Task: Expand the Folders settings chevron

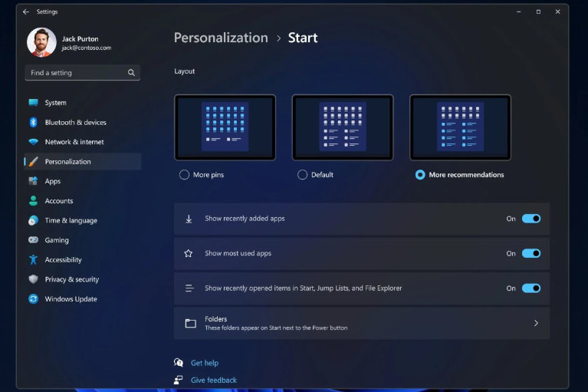Action: [536, 323]
